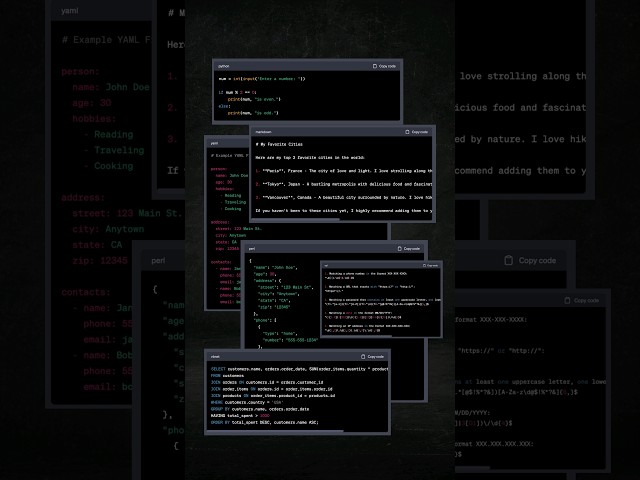
Task: Click the clipboard icon in the markdown block header
Action: (x=407, y=132)
